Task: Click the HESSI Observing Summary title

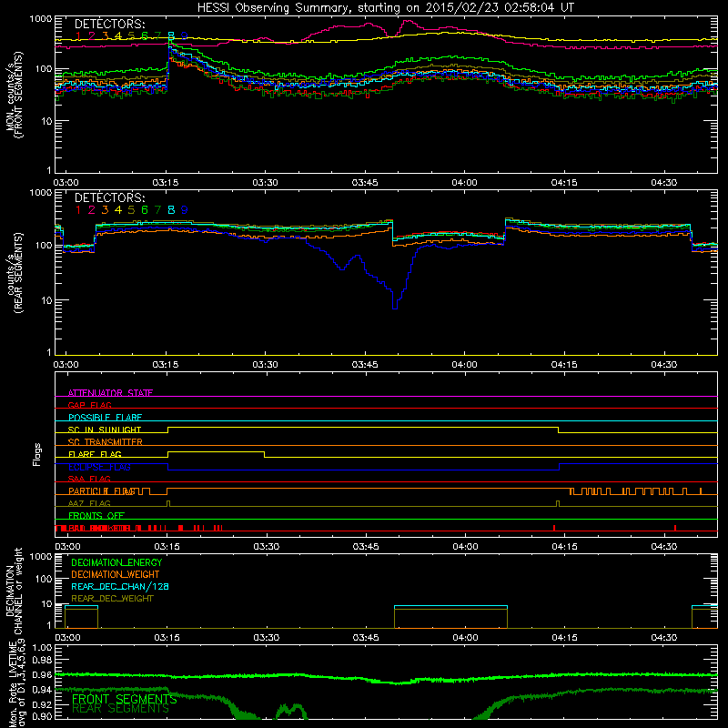Action: pos(386,7)
